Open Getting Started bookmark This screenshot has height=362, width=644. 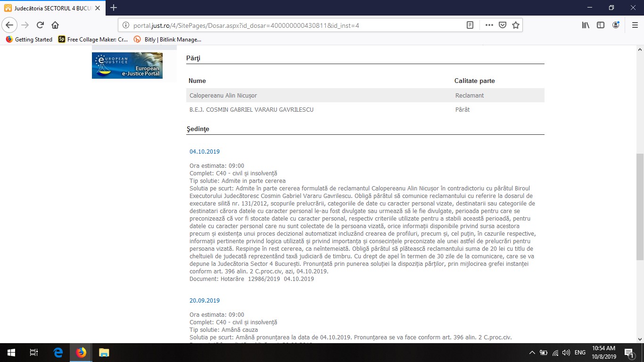(29, 40)
